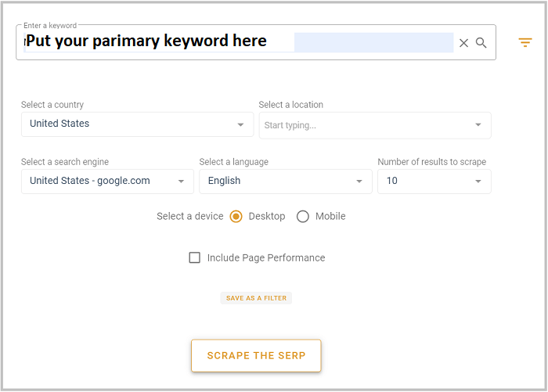
Task: Enable the Include Page Performance checkbox
Action: [x=195, y=257]
